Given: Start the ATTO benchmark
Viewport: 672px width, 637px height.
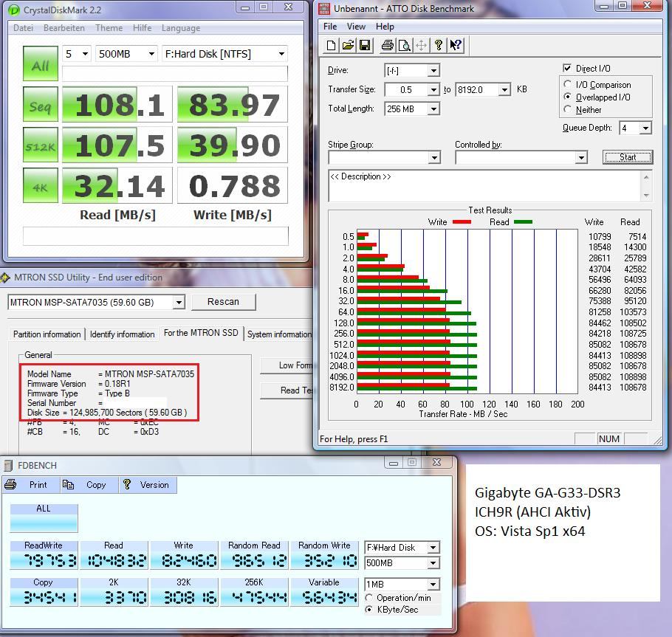Looking at the screenshot, I should 628,157.
